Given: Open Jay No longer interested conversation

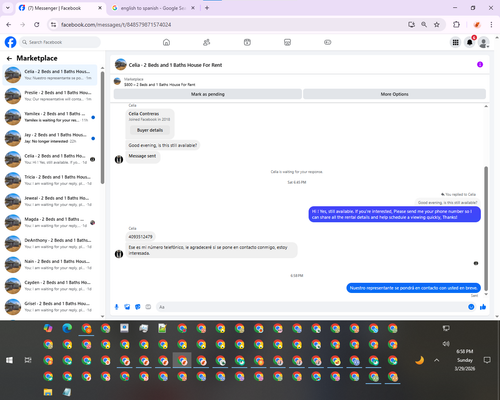Looking at the screenshot, I should coord(50,138).
